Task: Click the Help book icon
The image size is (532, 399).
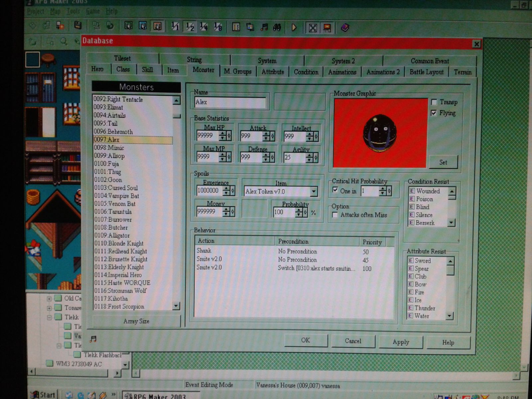Action: [345, 27]
